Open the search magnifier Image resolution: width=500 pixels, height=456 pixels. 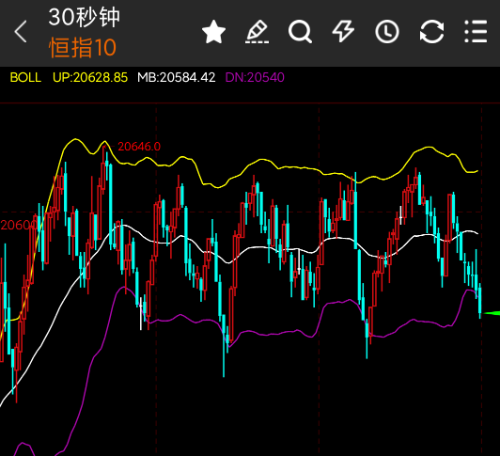(x=300, y=32)
